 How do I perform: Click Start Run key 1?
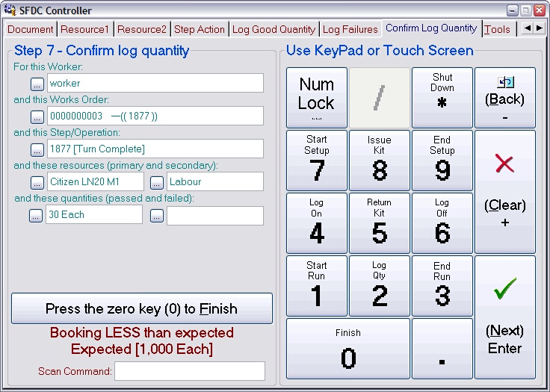(317, 286)
